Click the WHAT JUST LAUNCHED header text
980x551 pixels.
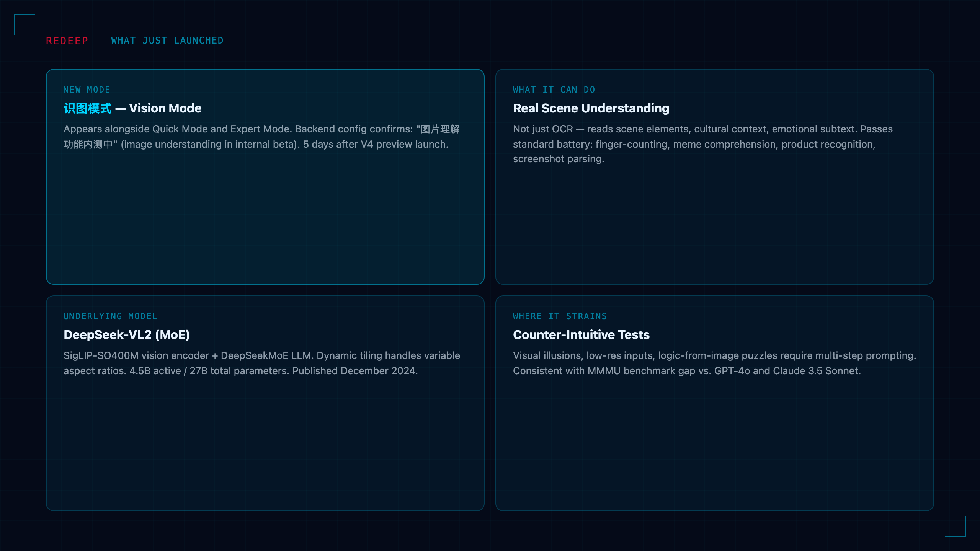point(167,41)
